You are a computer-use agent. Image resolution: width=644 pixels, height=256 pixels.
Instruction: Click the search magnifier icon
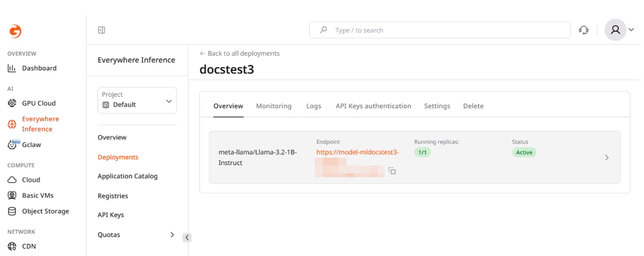pos(324,30)
